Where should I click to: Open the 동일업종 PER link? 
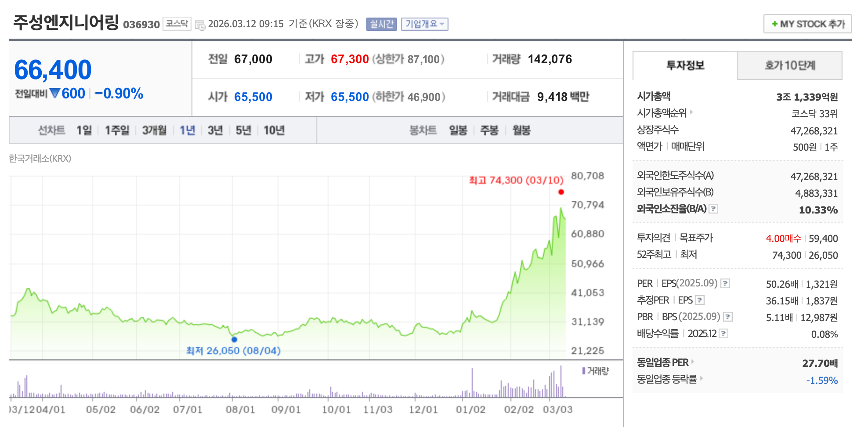point(663,362)
